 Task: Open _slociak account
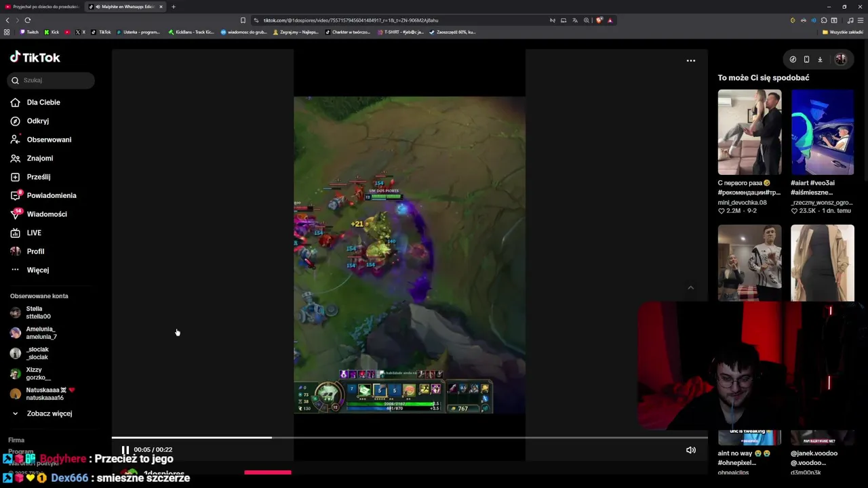click(37, 353)
